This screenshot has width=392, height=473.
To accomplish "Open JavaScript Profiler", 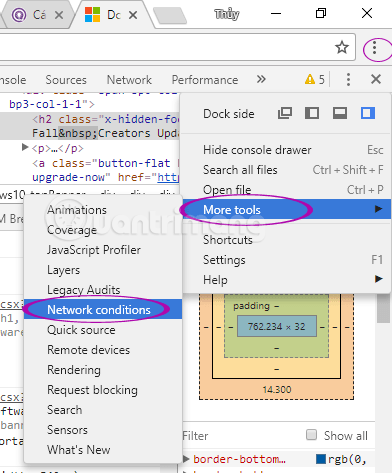I will [x=103, y=250].
